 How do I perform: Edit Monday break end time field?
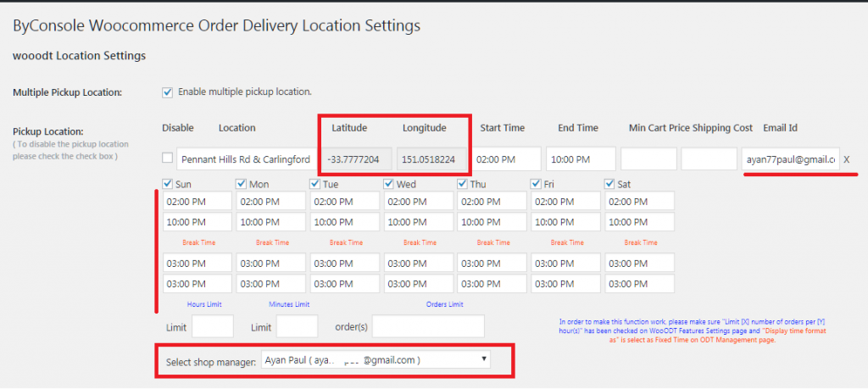(x=270, y=284)
